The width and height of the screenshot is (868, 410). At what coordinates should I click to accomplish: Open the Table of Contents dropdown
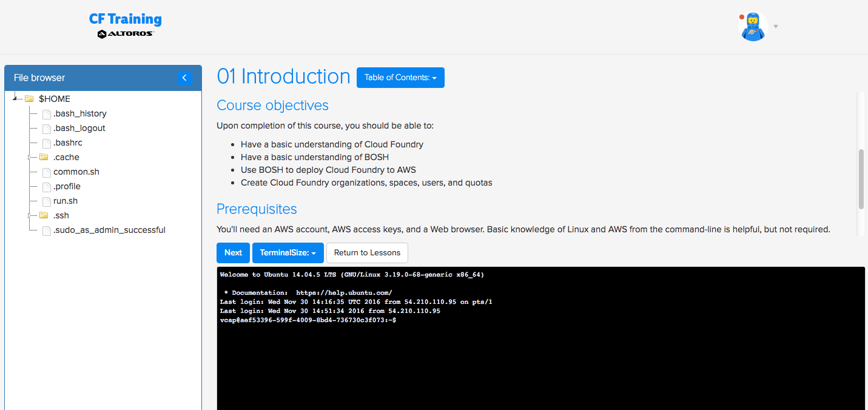coord(400,78)
